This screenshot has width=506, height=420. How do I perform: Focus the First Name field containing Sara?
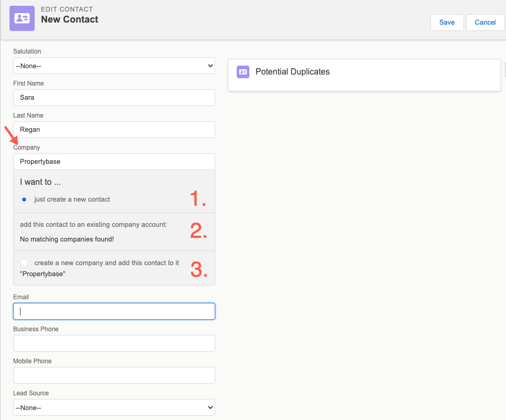tap(114, 98)
